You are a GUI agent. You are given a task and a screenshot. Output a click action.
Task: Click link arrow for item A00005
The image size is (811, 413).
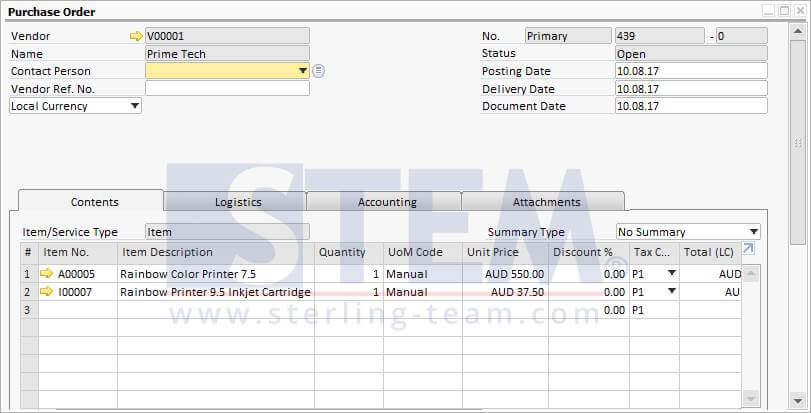tap(46, 273)
